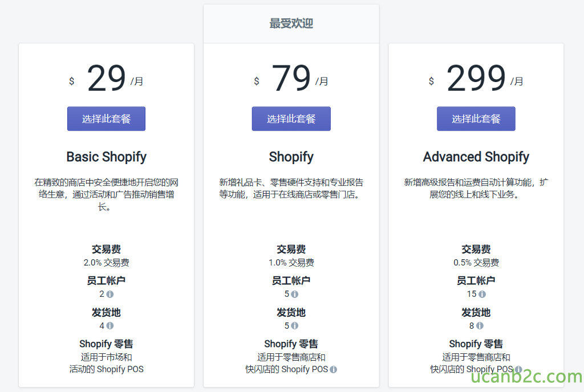Open info icon beside Shopify plan POS text

[x=333, y=369]
